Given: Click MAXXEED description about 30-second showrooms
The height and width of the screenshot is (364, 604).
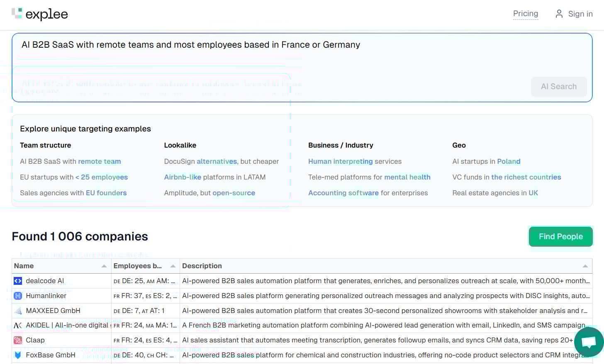Looking at the screenshot, I should click(x=385, y=311).
